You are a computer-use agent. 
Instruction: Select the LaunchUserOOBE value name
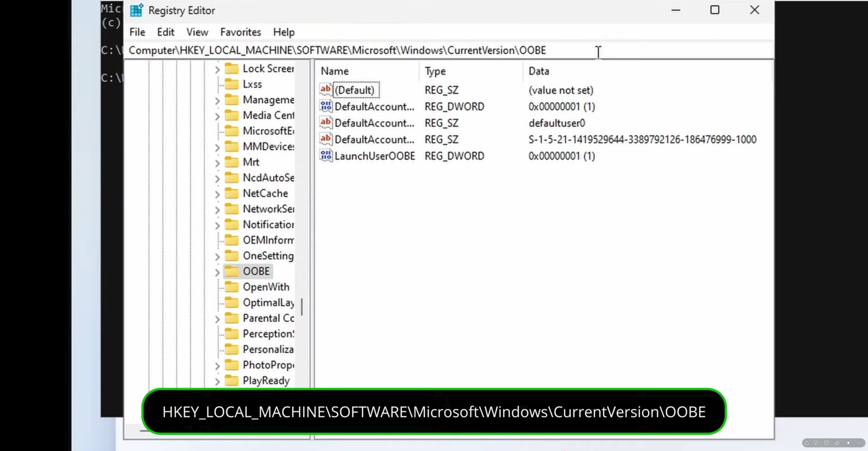click(375, 156)
